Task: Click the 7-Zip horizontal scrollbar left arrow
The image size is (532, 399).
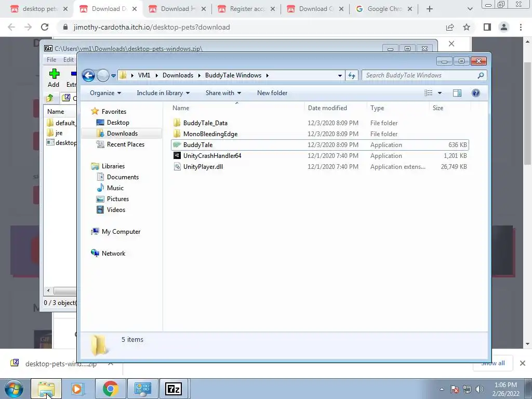Action: [48, 291]
